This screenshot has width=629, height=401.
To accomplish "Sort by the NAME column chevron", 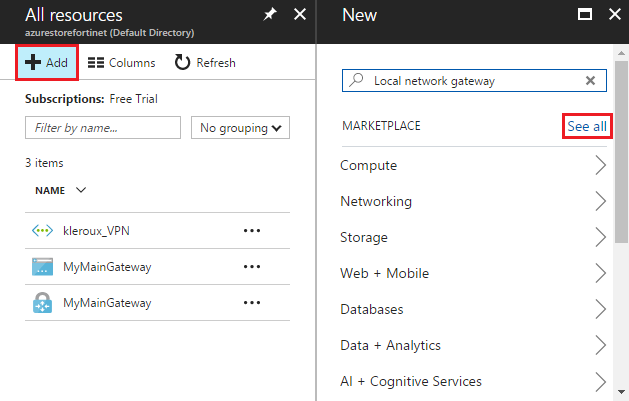I will click(81, 190).
